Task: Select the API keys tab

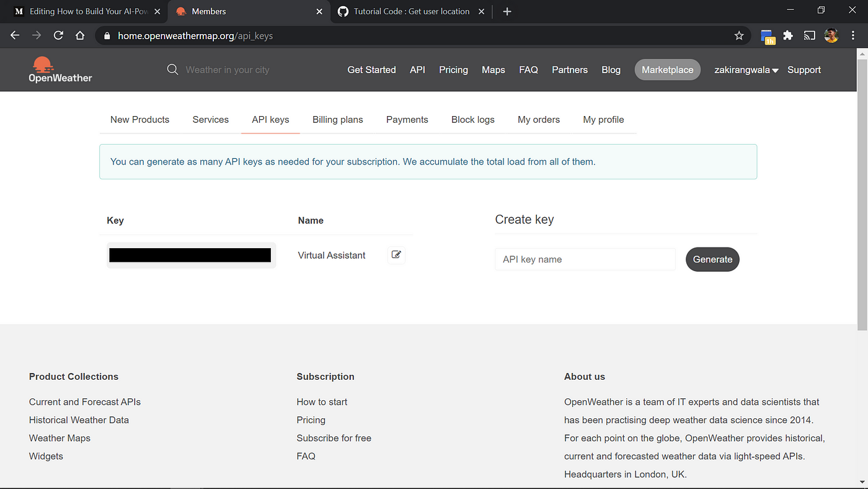Action: pyautogui.click(x=270, y=119)
